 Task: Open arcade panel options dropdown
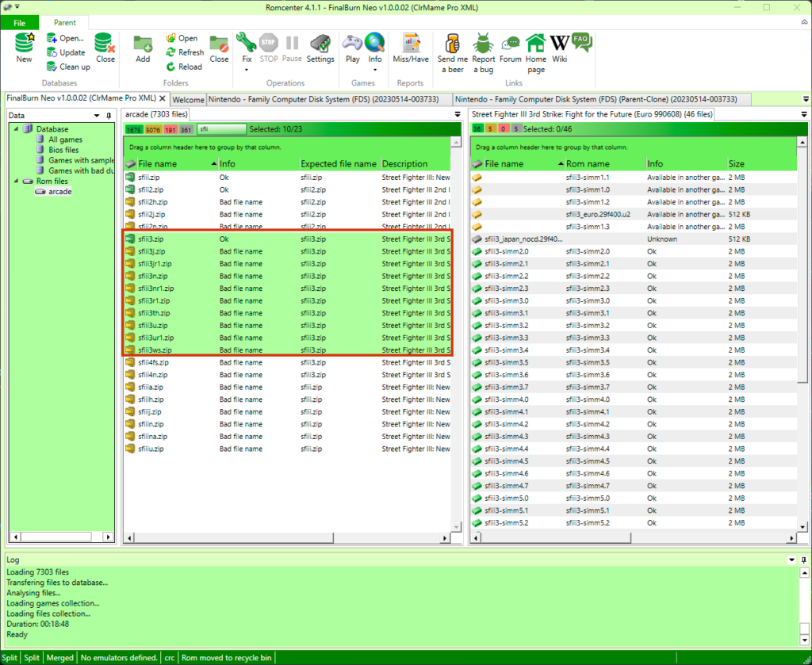[458, 114]
